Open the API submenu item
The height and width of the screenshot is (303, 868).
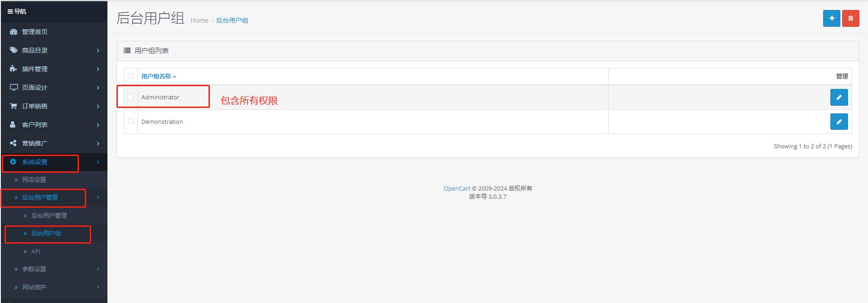pos(35,251)
